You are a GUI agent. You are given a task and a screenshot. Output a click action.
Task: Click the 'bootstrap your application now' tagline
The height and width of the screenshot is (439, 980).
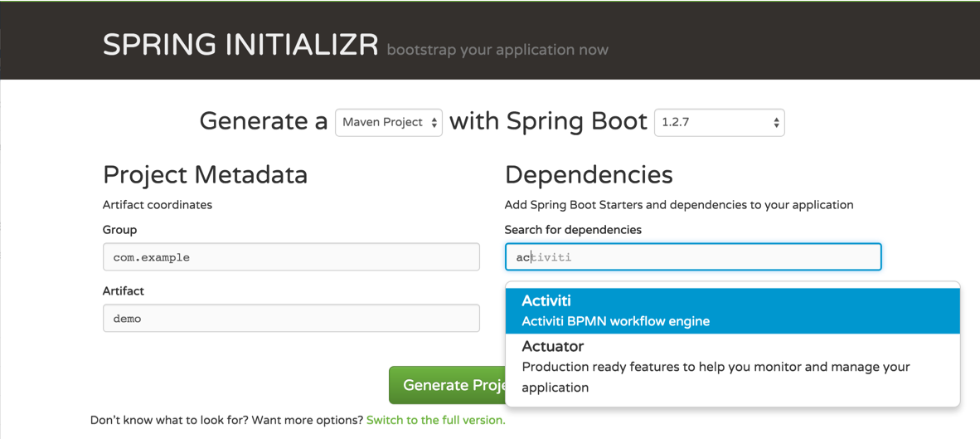(x=497, y=50)
